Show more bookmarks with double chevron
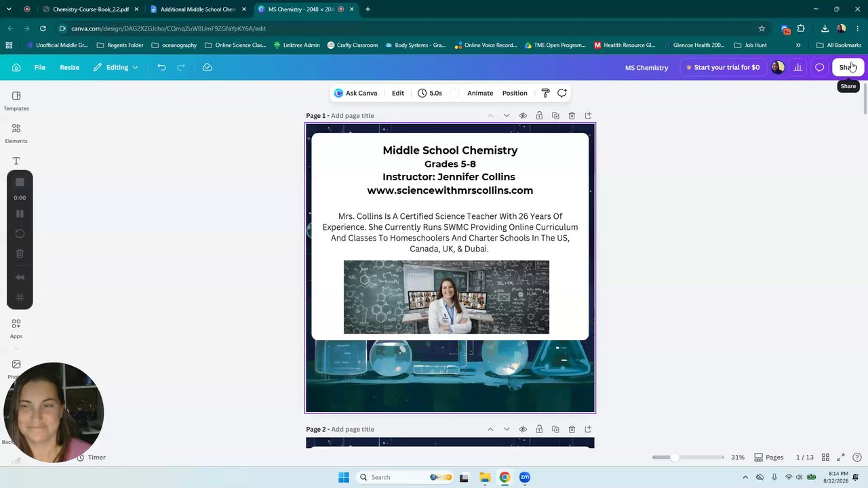 coord(798,45)
